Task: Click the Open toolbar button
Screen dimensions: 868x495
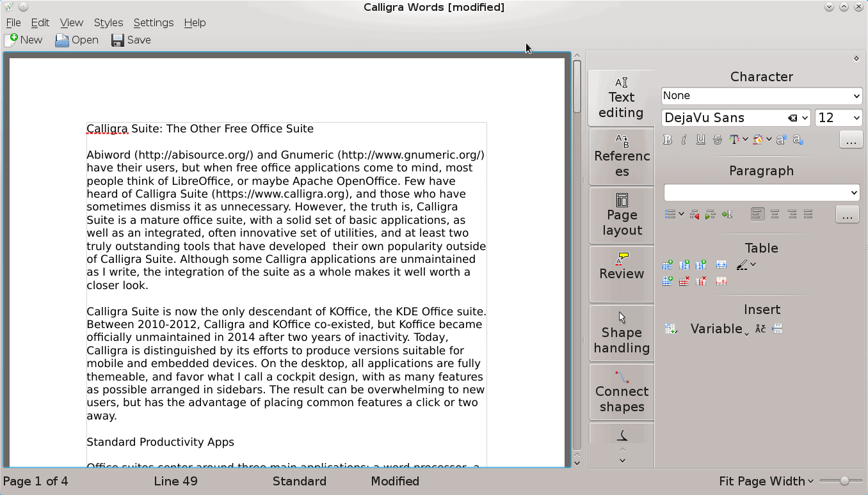Action: click(77, 40)
